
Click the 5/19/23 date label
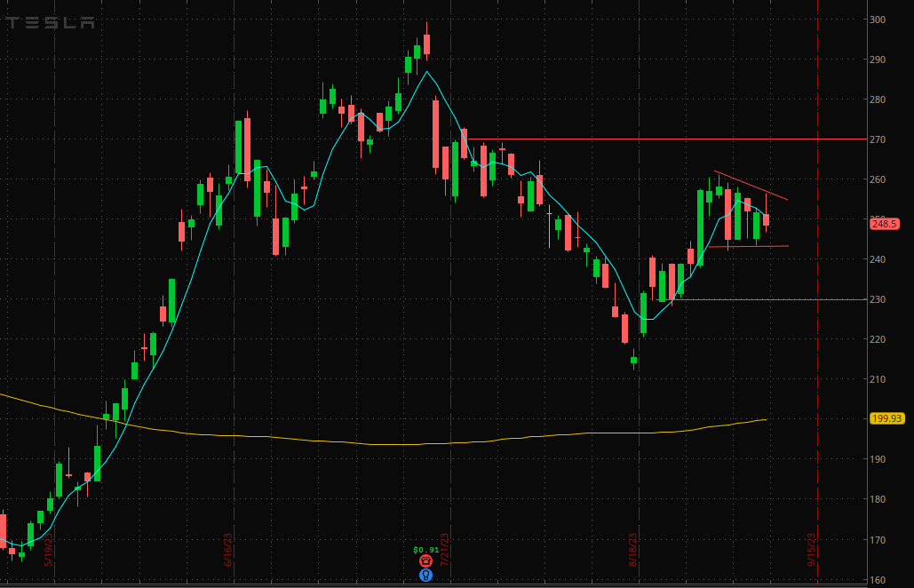point(49,549)
